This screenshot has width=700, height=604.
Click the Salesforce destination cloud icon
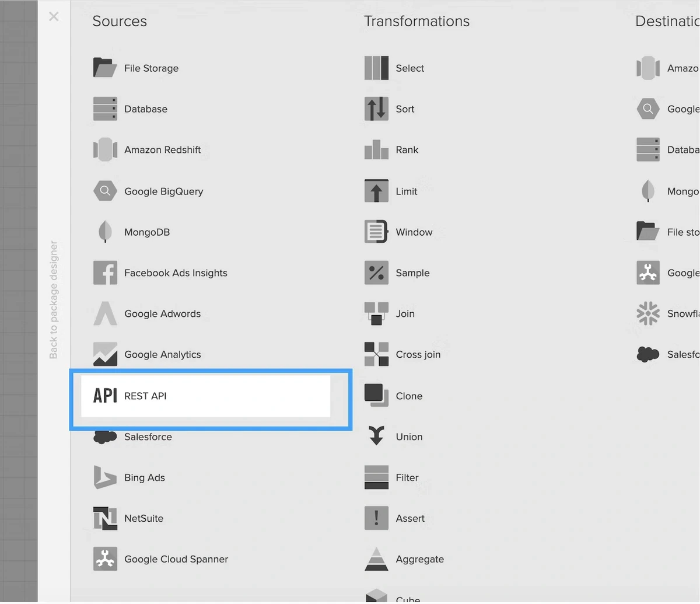point(648,354)
